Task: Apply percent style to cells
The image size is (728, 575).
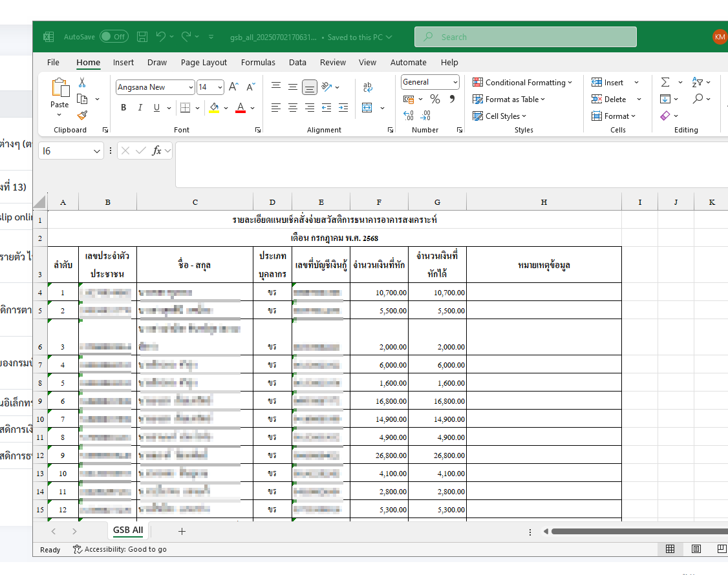Action: tap(435, 99)
